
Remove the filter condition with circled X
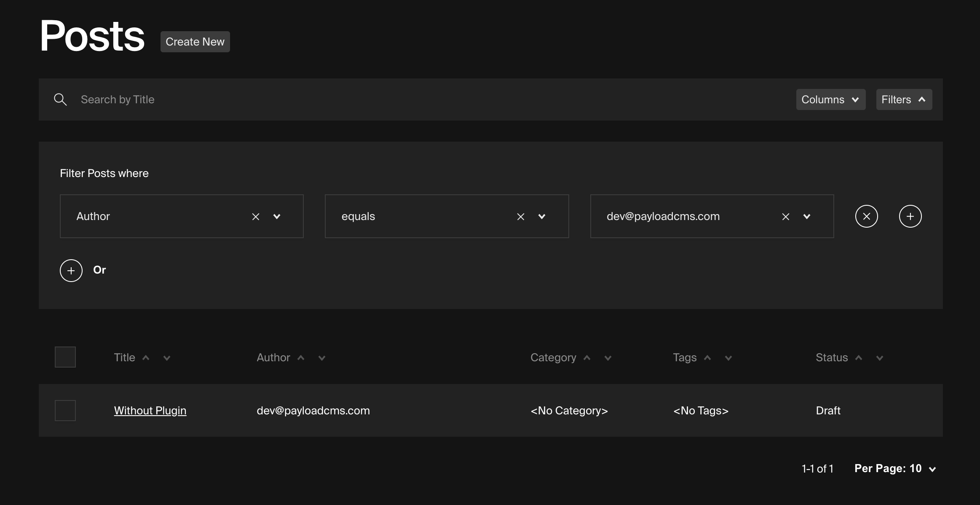(x=866, y=216)
